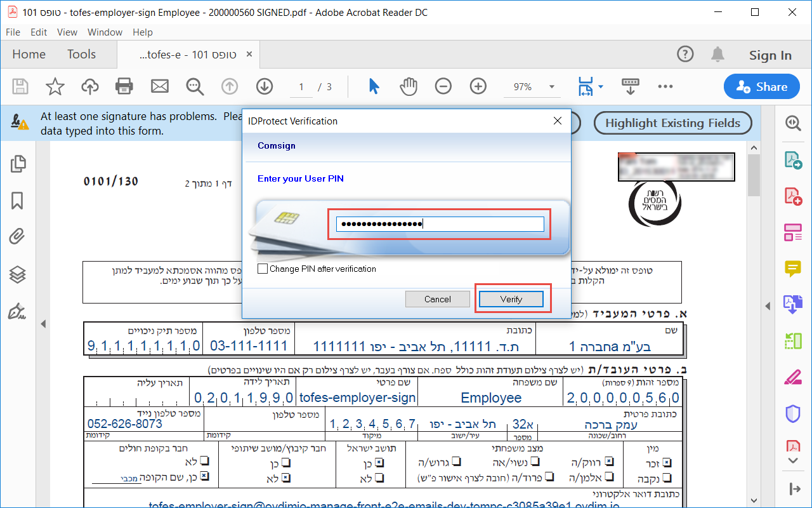The width and height of the screenshot is (812, 508).
Task: Close the IDProtect Verification dialog
Action: pos(558,121)
